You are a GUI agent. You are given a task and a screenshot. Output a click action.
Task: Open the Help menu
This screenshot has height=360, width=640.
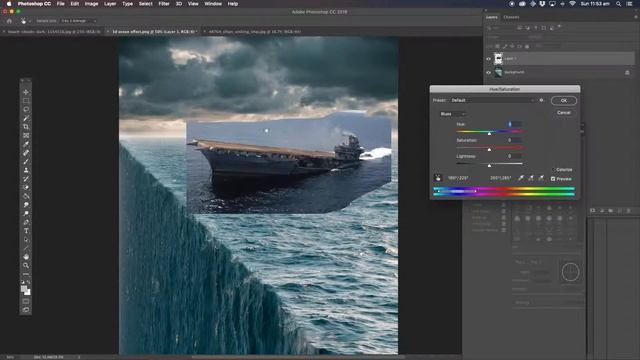click(233, 4)
